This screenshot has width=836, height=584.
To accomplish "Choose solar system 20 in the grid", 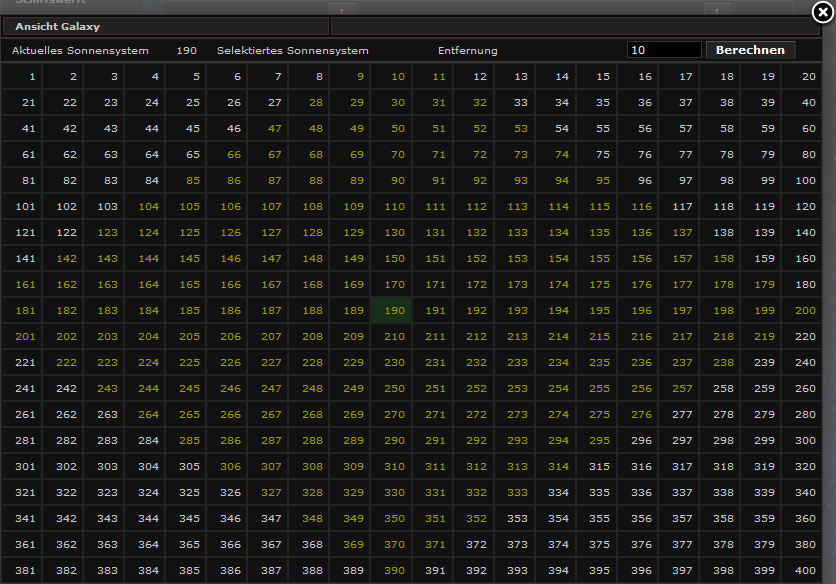I will click(x=803, y=76).
